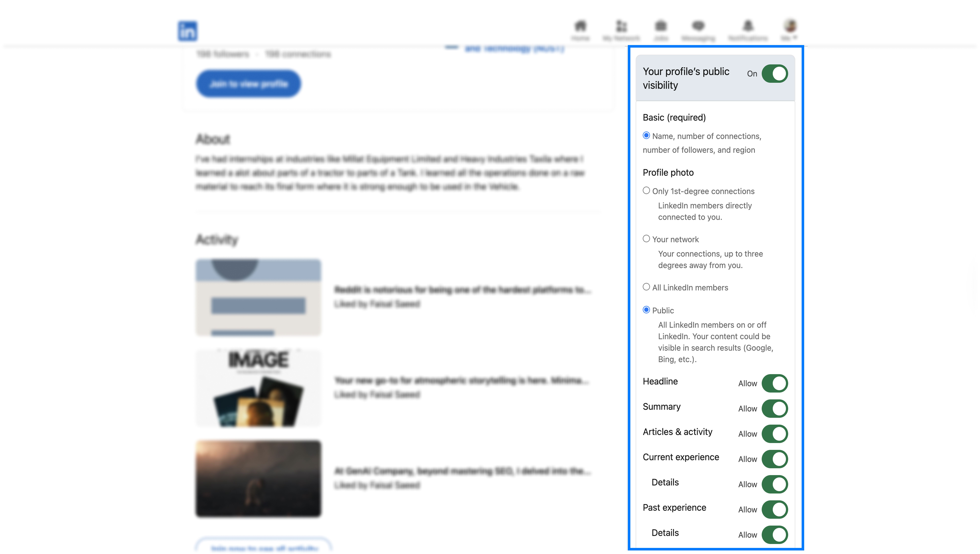The height and width of the screenshot is (554, 980).
Task: Select 'All LinkedIn members' radio button
Action: [646, 287]
